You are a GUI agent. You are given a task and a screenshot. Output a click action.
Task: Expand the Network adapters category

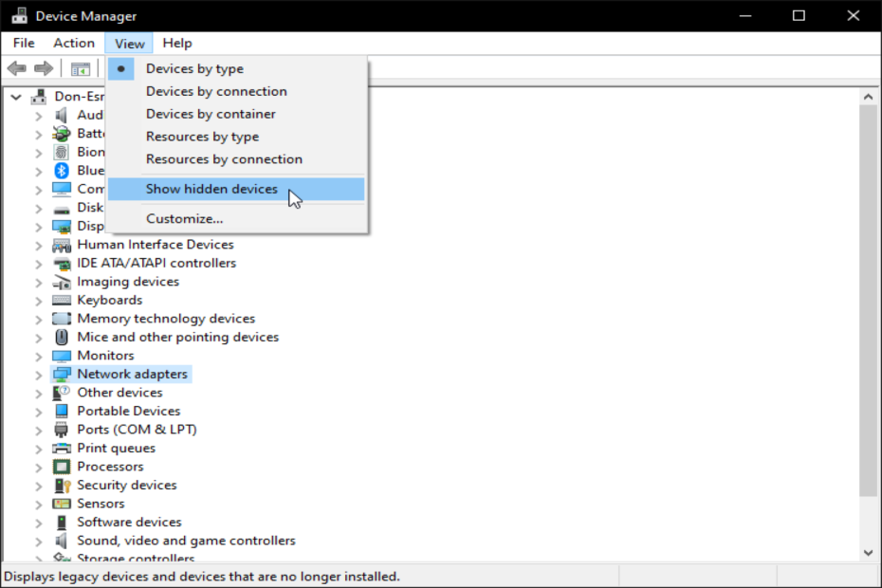[x=38, y=376]
